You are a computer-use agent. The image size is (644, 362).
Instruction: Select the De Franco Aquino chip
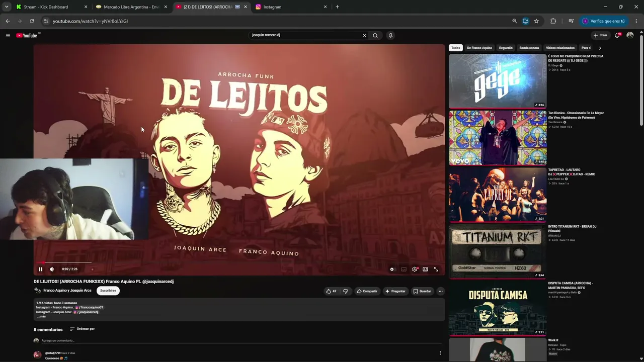click(x=479, y=48)
